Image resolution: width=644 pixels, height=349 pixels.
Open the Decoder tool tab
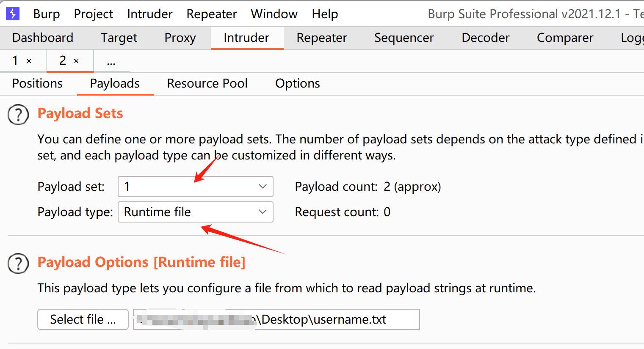[485, 38]
